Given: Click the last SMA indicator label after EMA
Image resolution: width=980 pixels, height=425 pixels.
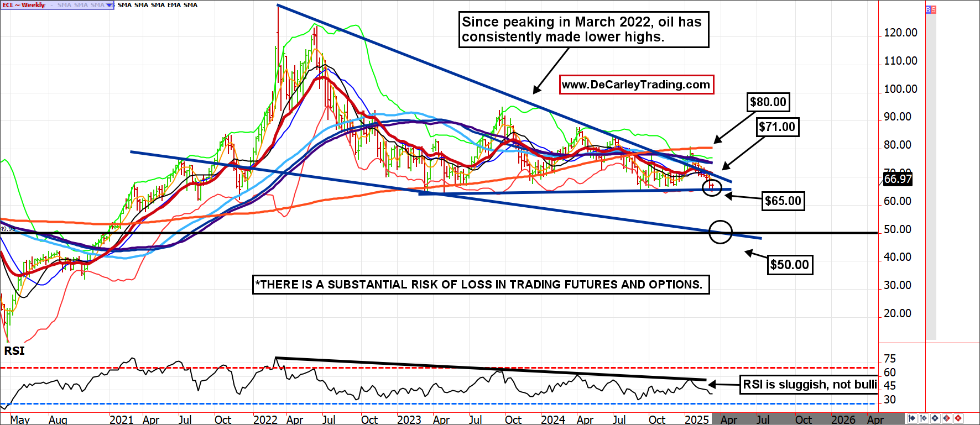Looking at the screenshot, I should [190, 5].
